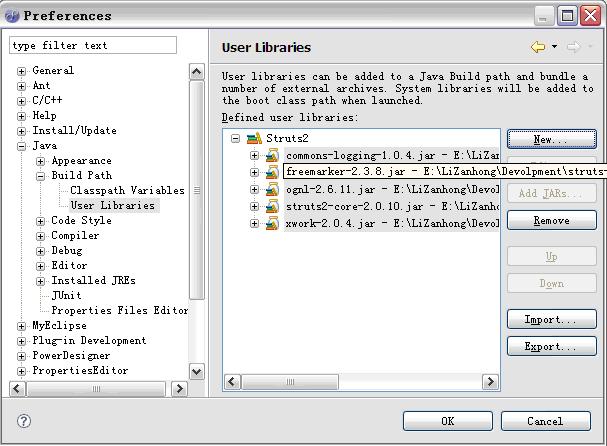Click the library list scroll right arrow

pos(490,382)
